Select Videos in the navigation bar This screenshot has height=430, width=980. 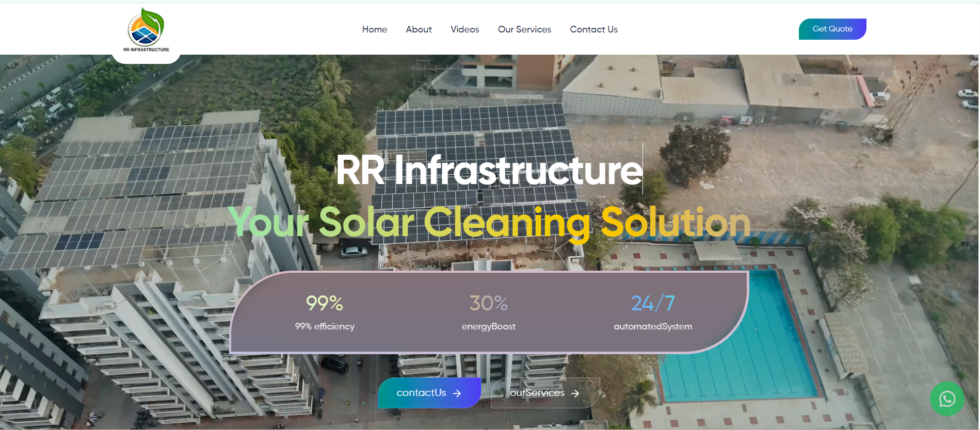(x=465, y=29)
